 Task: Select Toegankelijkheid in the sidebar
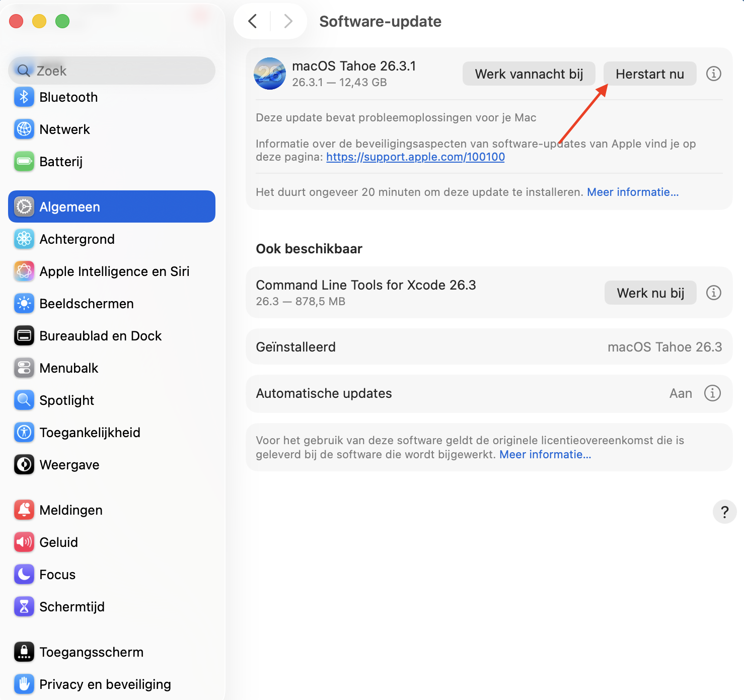pos(90,432)
